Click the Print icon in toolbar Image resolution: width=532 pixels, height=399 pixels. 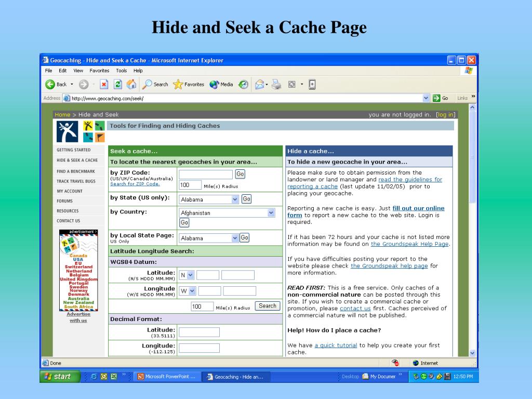[276, 84]
